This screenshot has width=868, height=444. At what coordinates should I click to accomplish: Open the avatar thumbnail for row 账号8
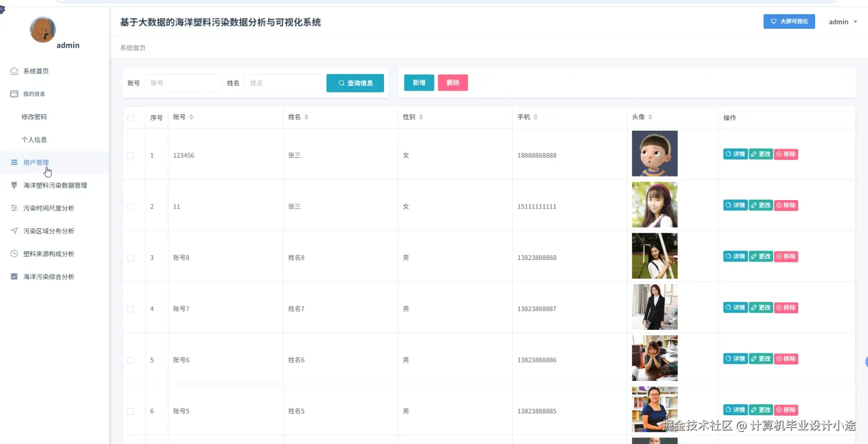pyautogui.click(x=655, y=256)
